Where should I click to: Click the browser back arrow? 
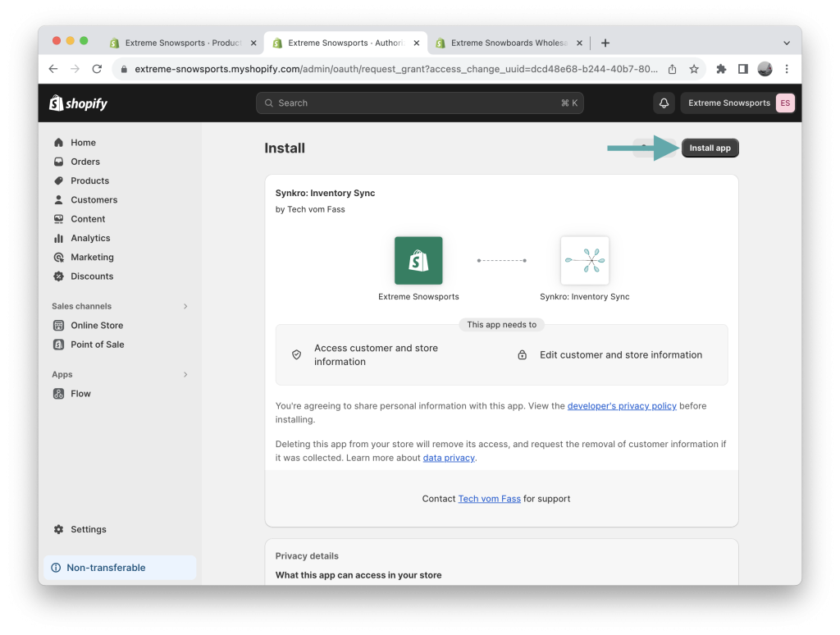tap(53, 69)
